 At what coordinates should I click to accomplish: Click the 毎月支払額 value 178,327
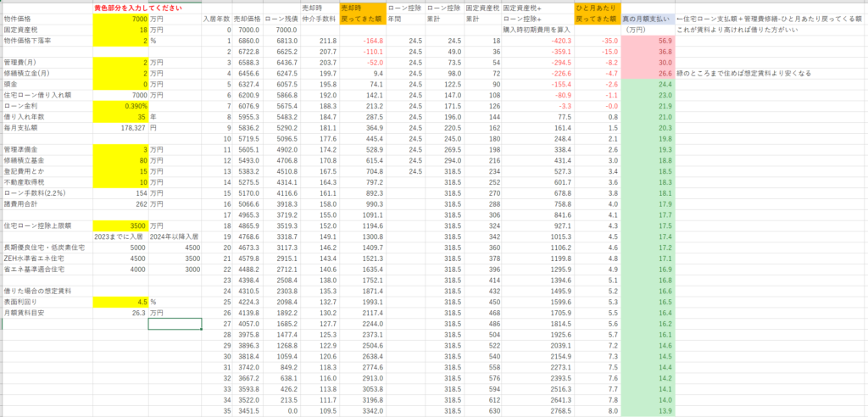click(x=120, y=128)
